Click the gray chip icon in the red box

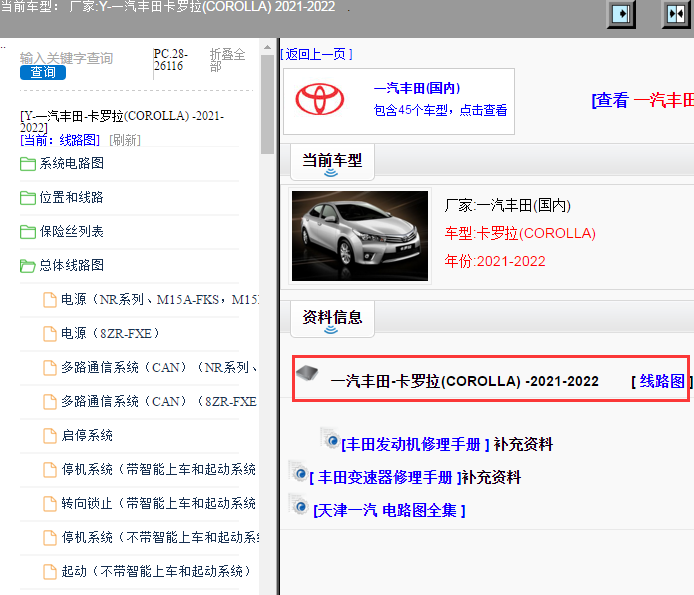point(309,374)
